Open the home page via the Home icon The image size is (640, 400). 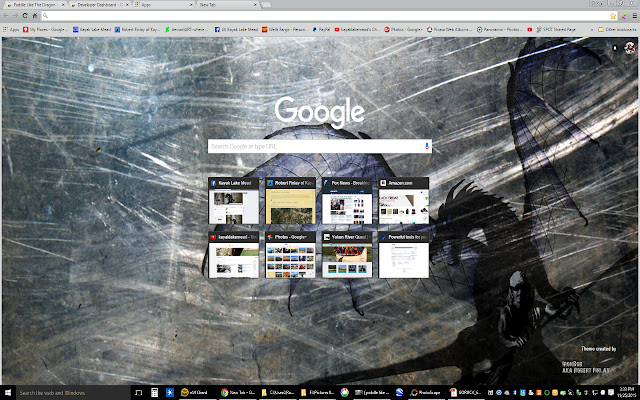click(x=35, y=16)
